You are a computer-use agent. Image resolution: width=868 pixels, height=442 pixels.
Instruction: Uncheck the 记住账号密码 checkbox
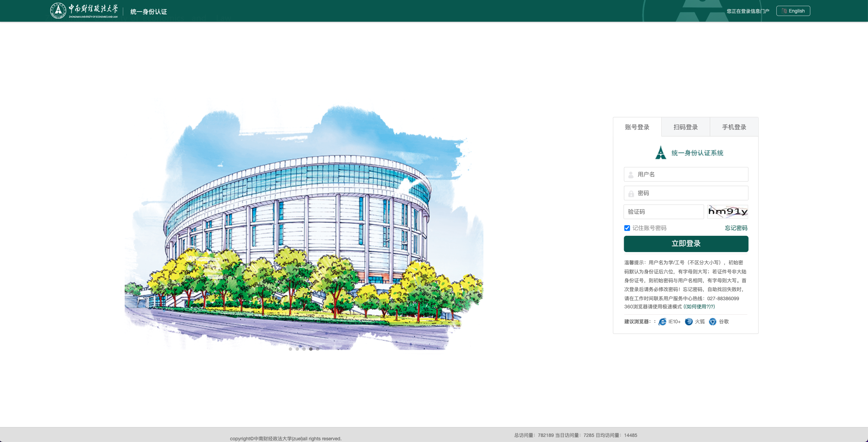click(627, 228)
